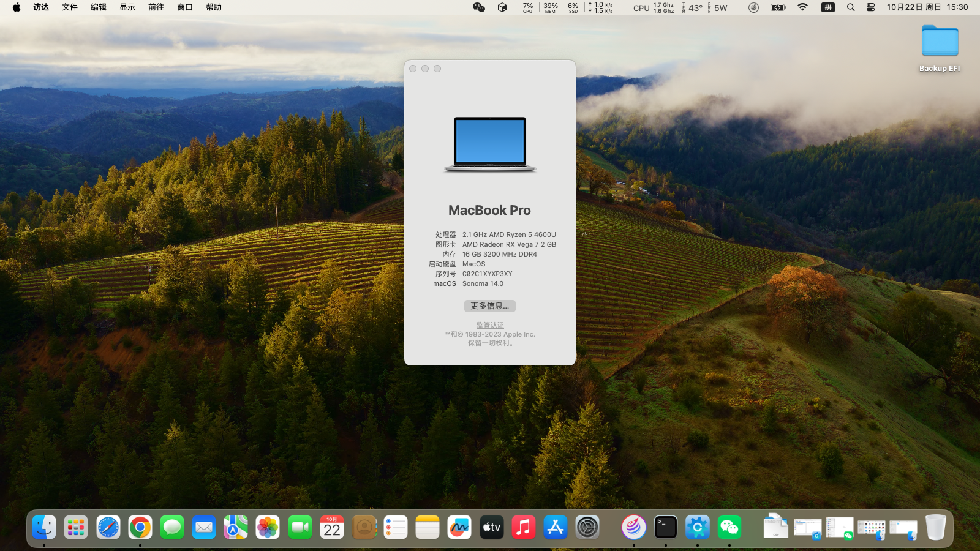Open Contacts app in the Dock
The height and width of the screenshot is (551, 980).
364,527
